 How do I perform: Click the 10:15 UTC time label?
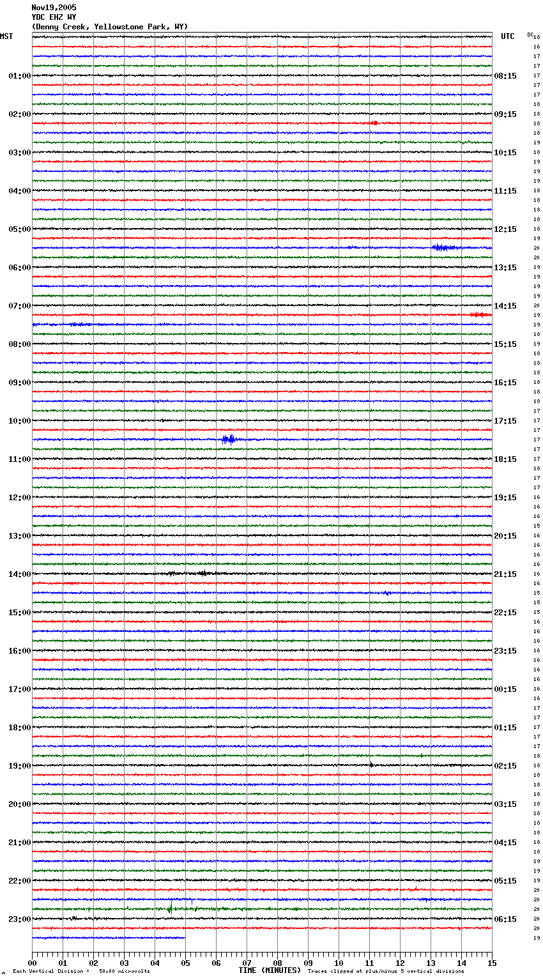(505, 153)
